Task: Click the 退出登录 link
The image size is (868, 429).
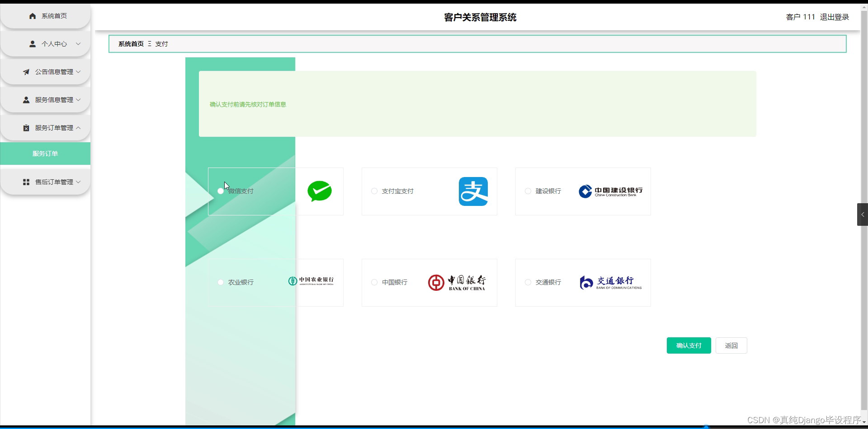Action: (834, 17)
